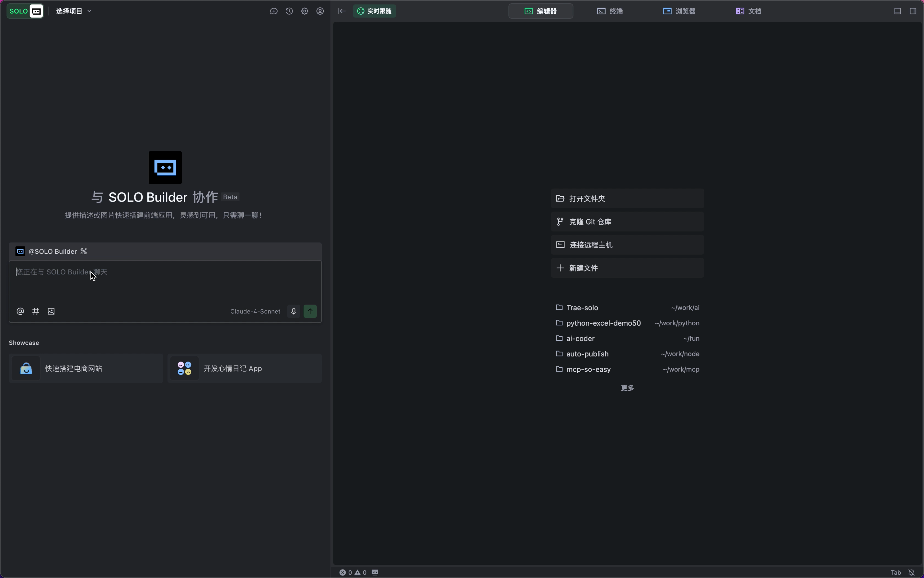Choose the 开发心情日记 App showcase card
924x578 pixels.
[245, 368]
